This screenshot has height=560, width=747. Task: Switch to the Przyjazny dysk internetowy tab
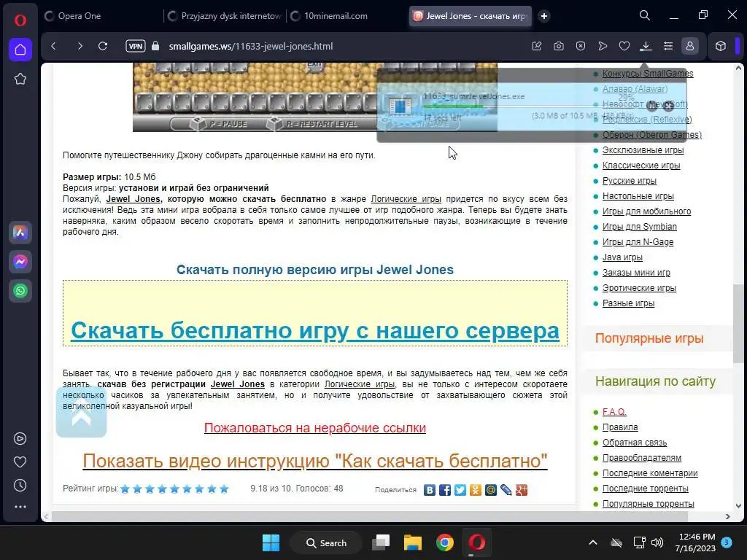tap(225, 16)
